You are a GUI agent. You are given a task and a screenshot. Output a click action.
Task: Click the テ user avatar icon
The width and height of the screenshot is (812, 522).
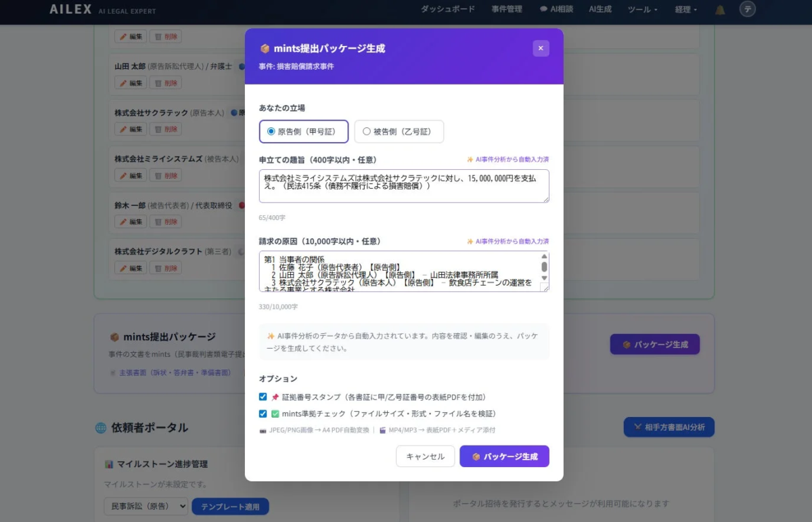(748, 9)
